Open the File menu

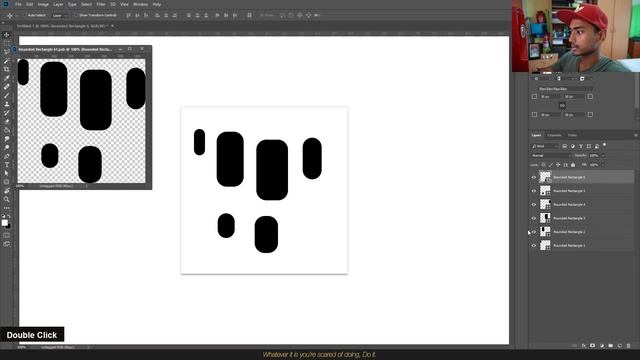click(x=18, y=4)
